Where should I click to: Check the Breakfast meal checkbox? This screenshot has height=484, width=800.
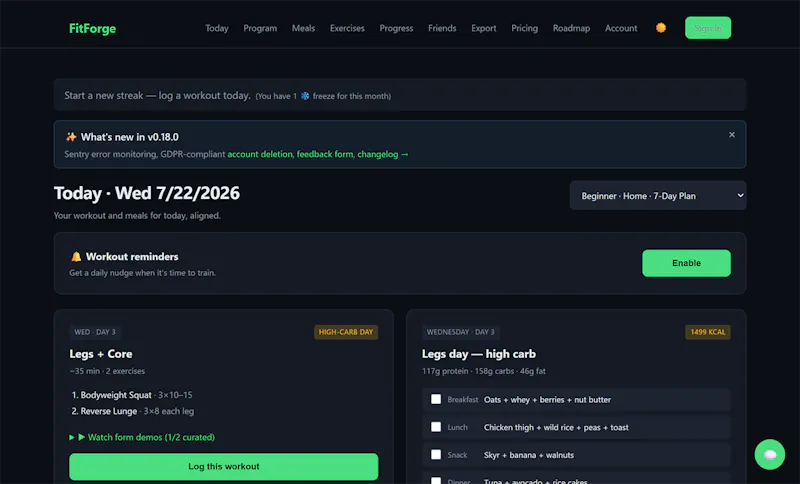pyautogui.click(x=436, y=399)
